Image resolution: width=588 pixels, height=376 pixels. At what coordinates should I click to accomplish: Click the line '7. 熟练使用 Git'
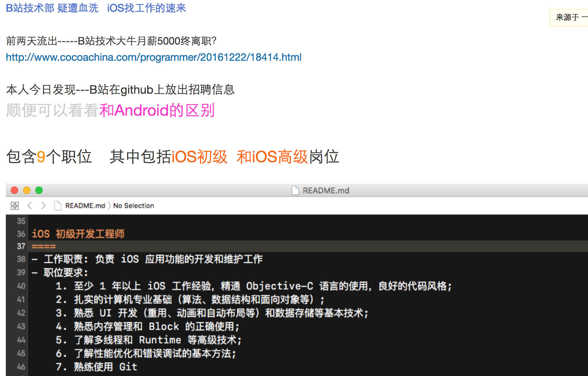[x=96, y=367]
